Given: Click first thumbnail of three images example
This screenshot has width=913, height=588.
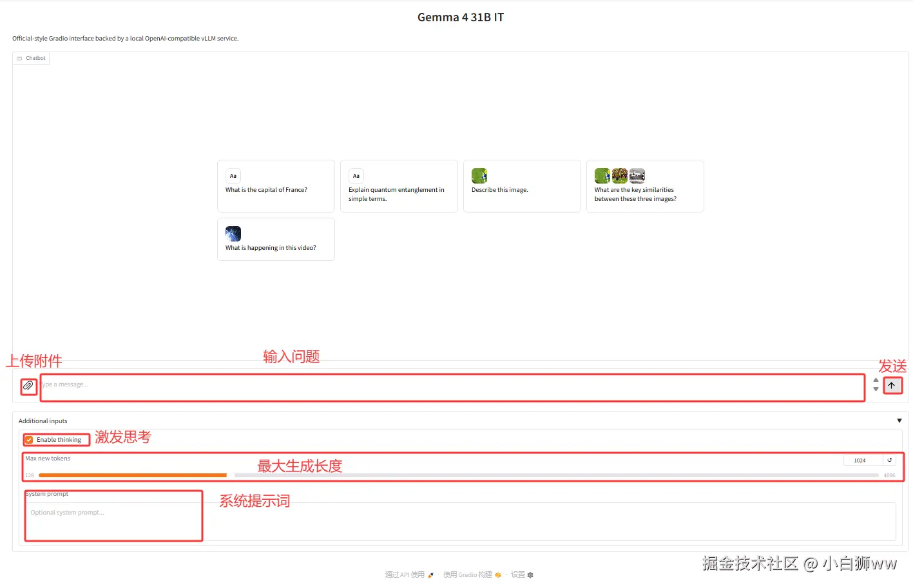Looking at the screenshot, I should click(x=602, y=176).
